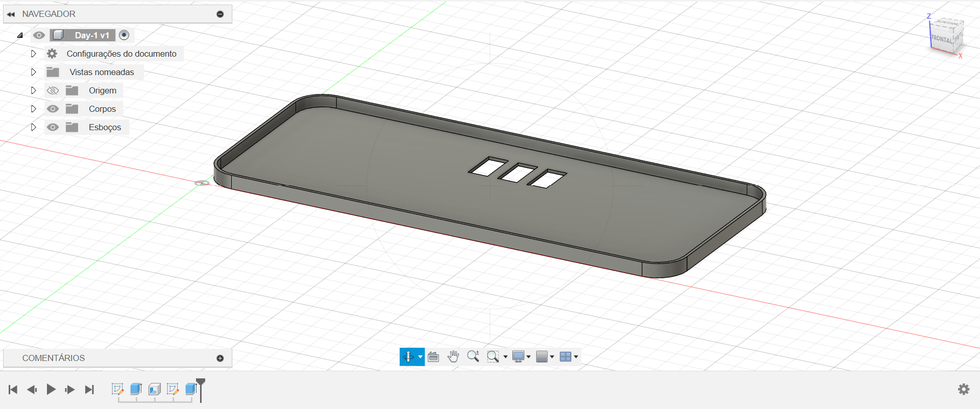The image size is (980, 409).
Task: Expand the Viewports dropdown arrow
Action: pyautogui.click(x=576, y=357)
